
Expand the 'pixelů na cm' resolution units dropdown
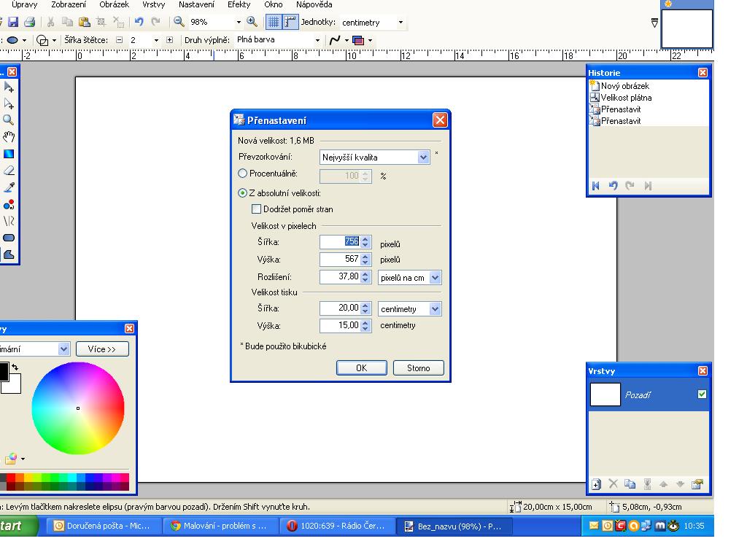pos(436,277)
